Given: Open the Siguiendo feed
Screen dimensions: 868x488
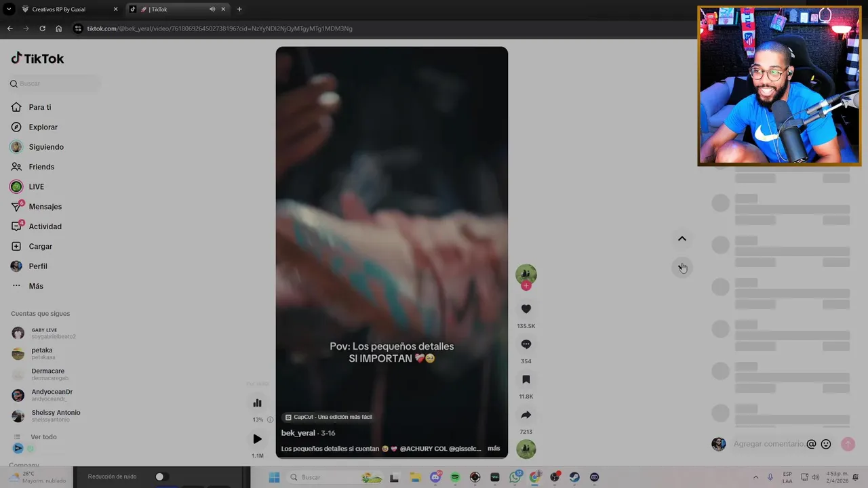Looking at the screenshot, I should pos(37,147).
